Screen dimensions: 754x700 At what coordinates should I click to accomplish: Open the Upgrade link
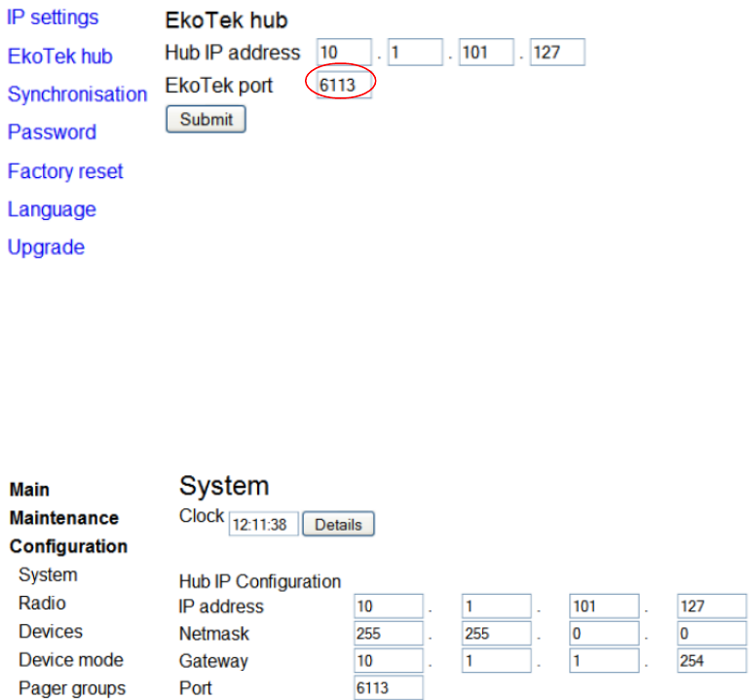pos(46,247)
